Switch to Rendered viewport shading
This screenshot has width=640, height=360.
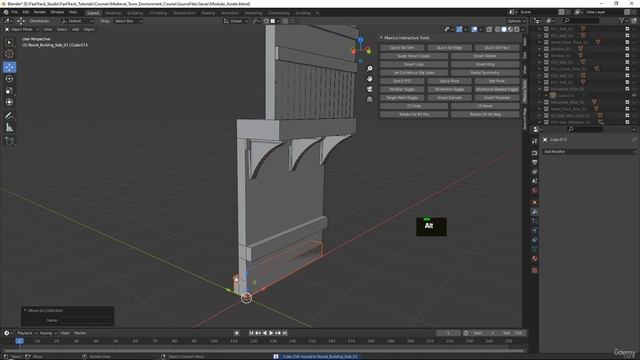(x=517, y=29)
